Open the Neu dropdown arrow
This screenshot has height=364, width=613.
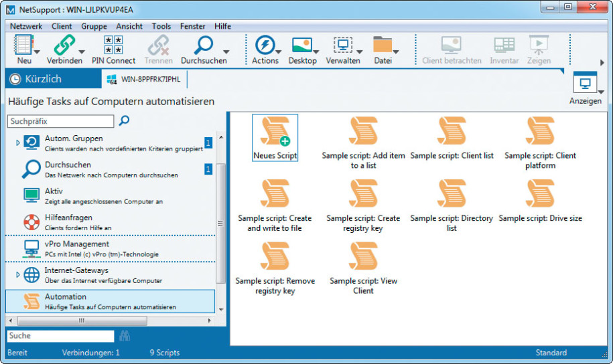pos(37,52)
